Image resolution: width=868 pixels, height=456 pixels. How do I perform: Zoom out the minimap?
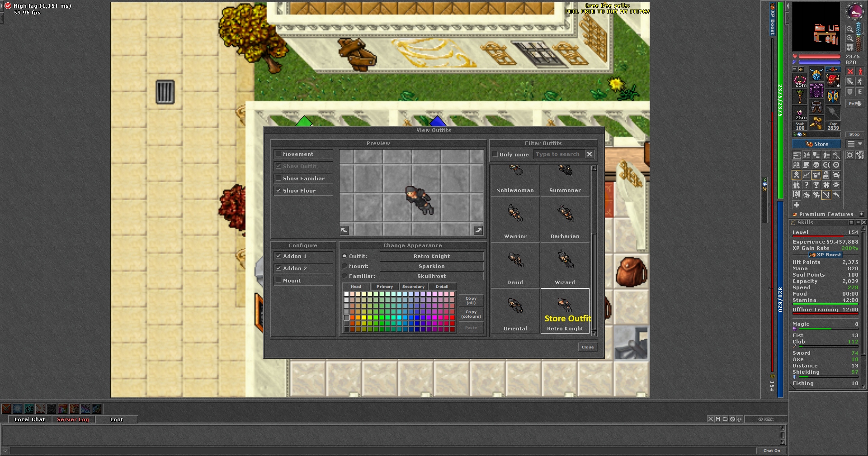click(850, 29)
